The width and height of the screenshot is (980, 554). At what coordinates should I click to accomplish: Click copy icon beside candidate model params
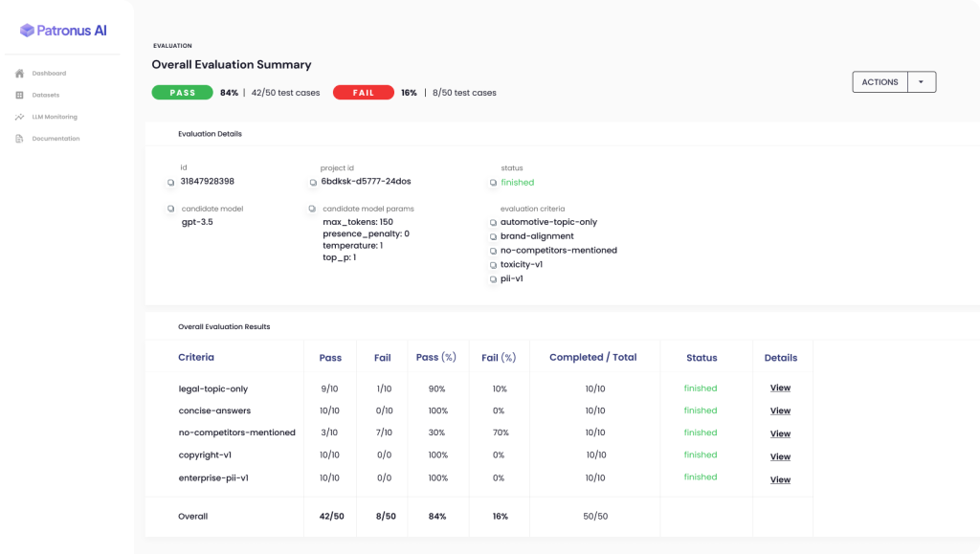pos(313,209)
